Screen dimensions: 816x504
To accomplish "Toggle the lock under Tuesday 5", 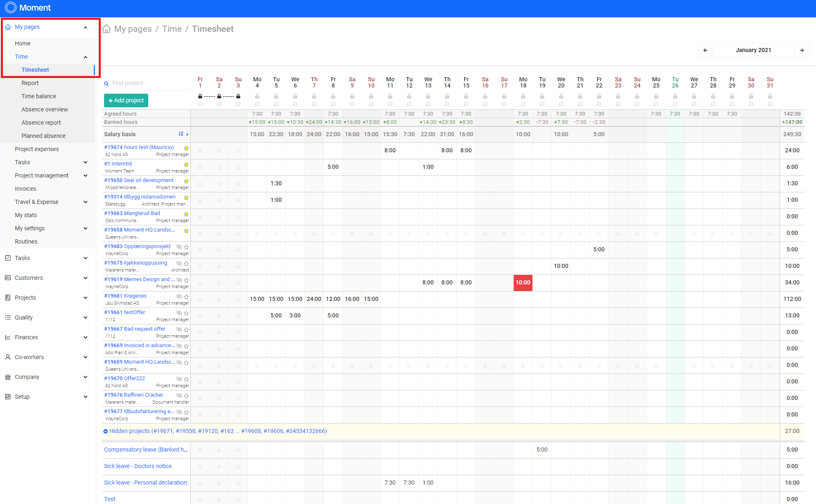I will tap(276, 96).
